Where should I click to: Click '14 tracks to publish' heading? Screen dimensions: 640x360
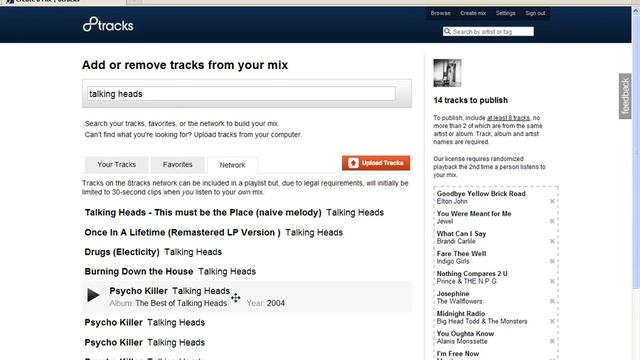coord(471,100)
